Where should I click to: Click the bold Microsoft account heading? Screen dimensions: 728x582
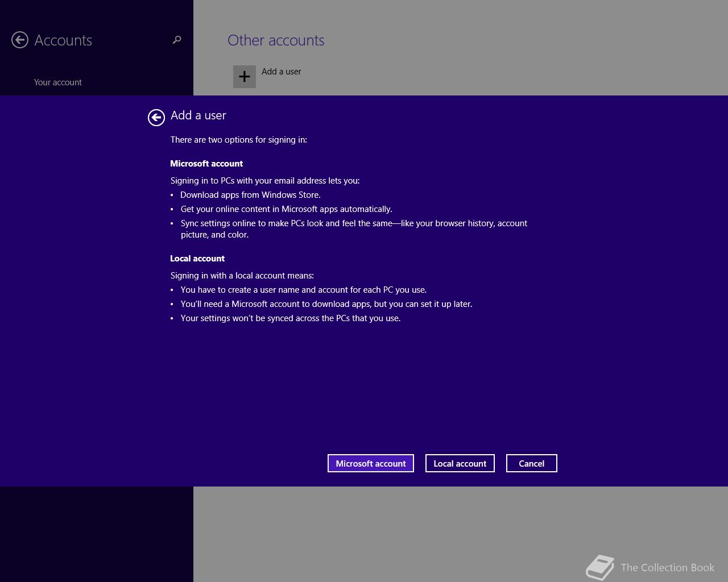[x=206, y=164]
